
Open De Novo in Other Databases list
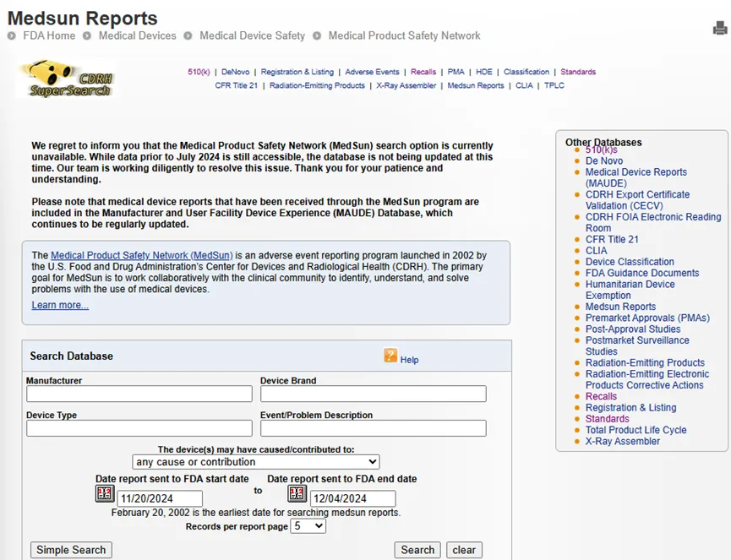[604, 160]
